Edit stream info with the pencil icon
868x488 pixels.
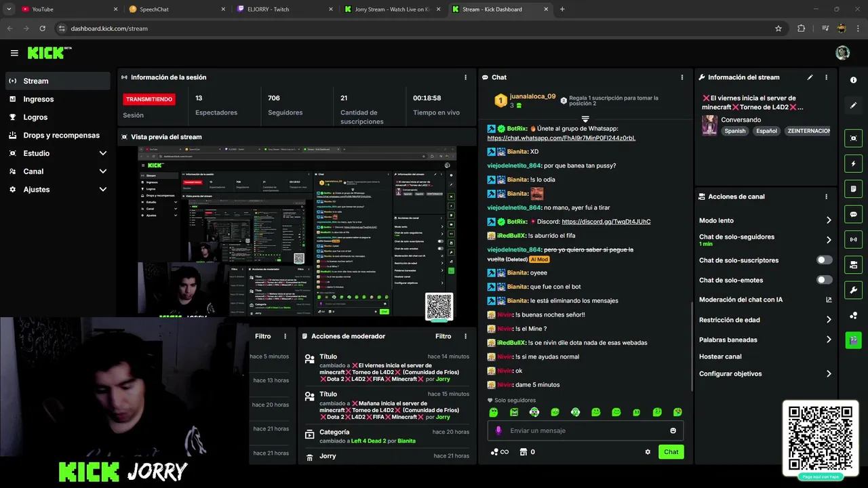tap(810, 77)
